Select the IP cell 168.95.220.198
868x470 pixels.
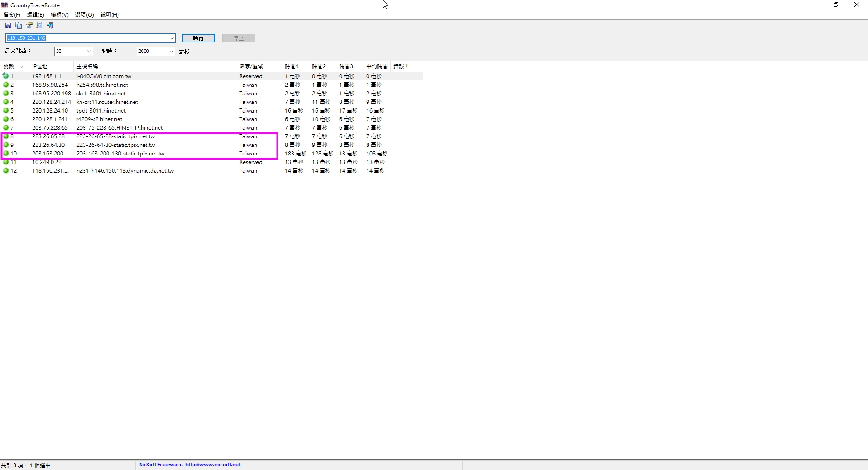click(52, 94)
